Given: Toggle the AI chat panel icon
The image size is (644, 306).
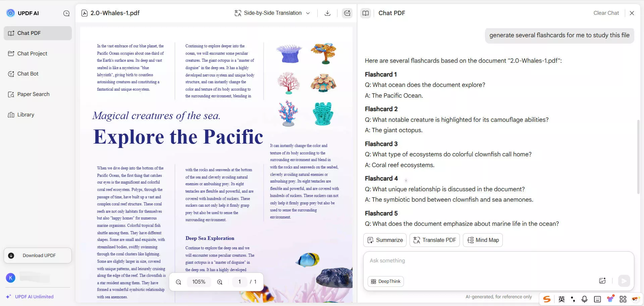Looking at the screenshot, I should 347,13.
